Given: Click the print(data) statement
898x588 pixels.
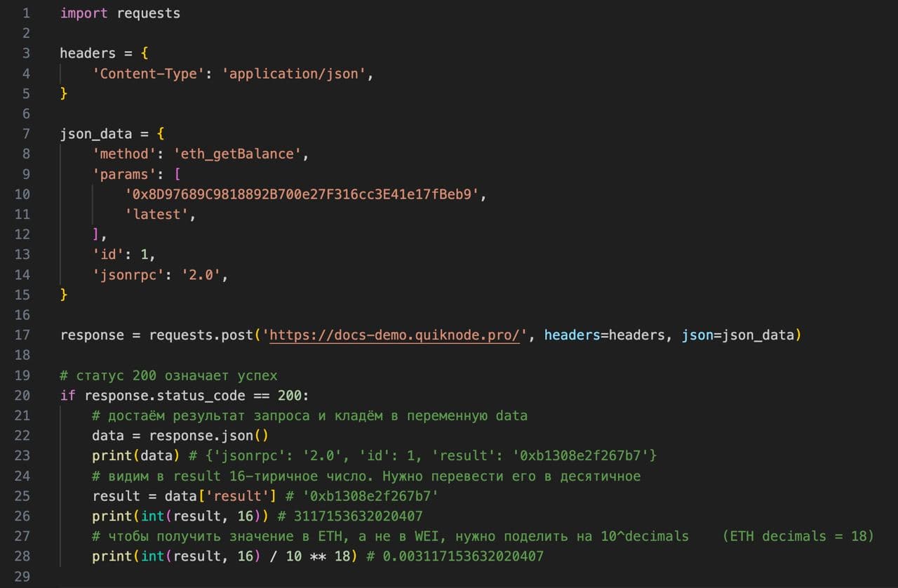Looking at the screenshot, I should coord(132,455).
